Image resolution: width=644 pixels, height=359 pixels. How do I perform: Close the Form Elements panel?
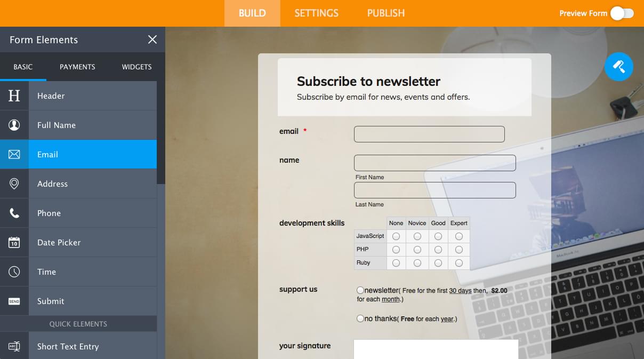point(152,39)
